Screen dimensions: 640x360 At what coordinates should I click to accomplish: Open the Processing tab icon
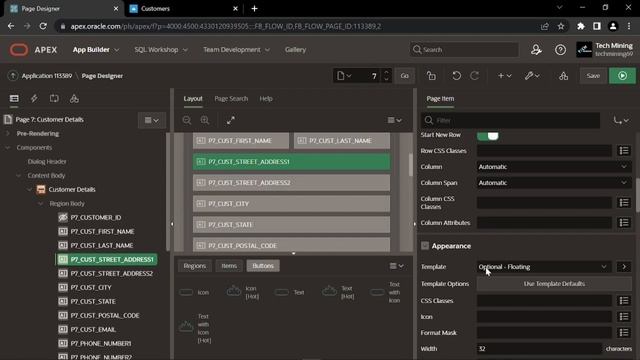pyautogui.click(x=54, y=98)
